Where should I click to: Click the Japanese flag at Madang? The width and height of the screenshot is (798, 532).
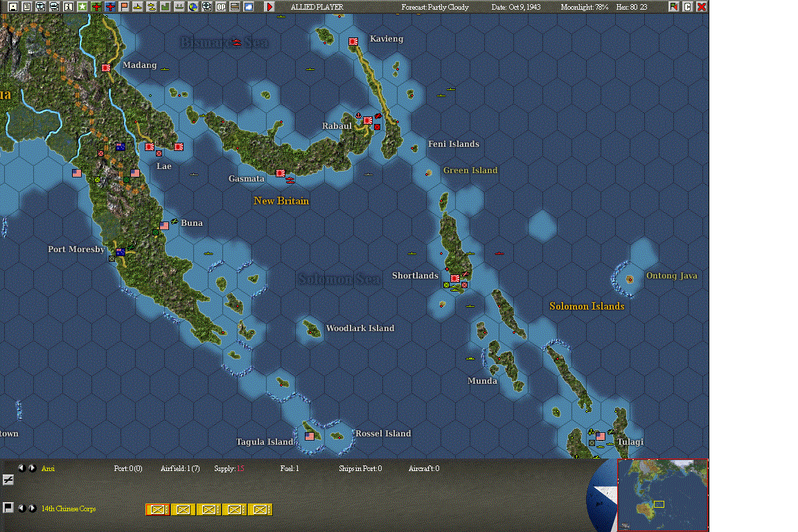pyautogui.click(x=106, y=68)
